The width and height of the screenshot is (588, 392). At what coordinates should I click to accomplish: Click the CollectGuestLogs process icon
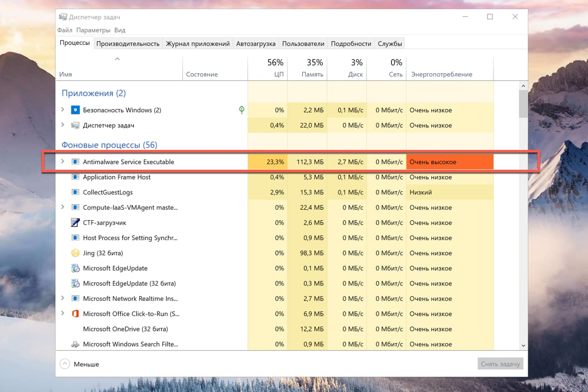tap(75, 192)
